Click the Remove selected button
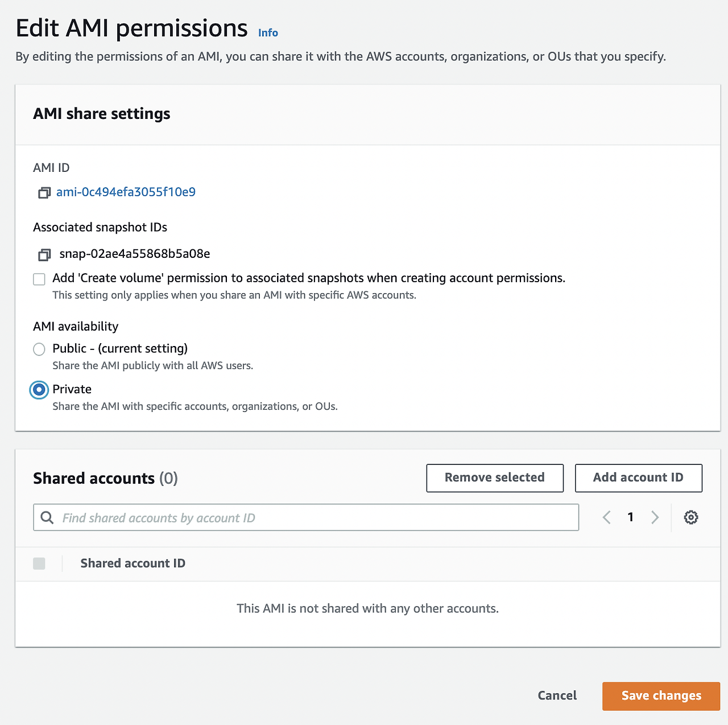The image size is (728, 725). 495,478
